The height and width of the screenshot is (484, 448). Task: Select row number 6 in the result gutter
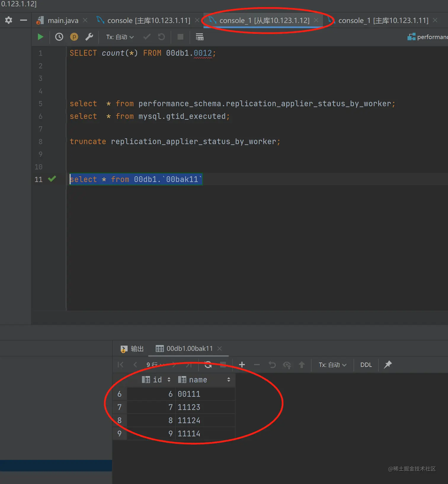click(120, 394)
